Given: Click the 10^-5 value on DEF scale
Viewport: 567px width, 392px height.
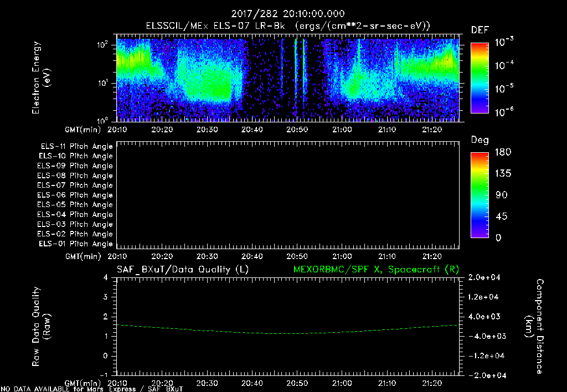Looking at the screenshot, I should click(504, 88).
